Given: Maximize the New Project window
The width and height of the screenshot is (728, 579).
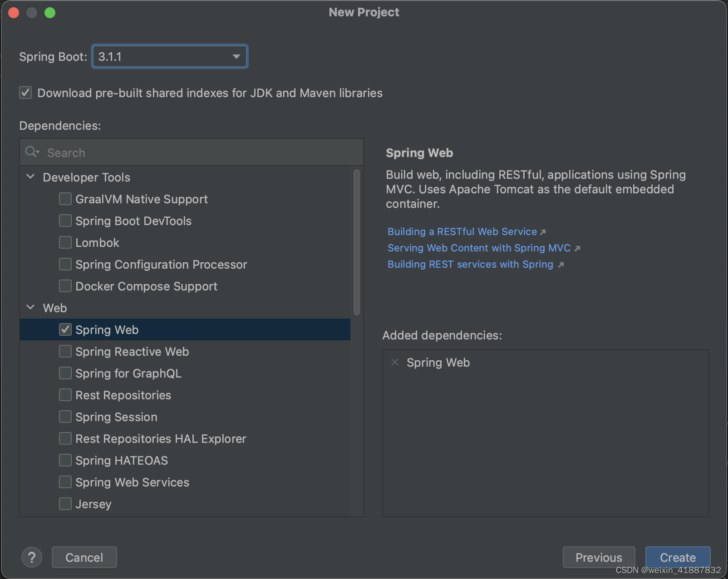Looking at the screenshot, I should (x=50, y=13).
